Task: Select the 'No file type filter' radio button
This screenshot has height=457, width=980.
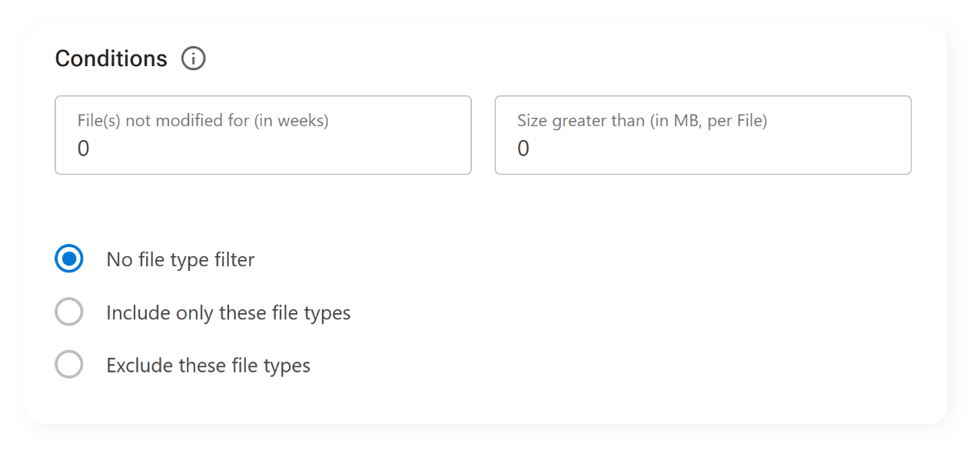Action: [69, 259]
